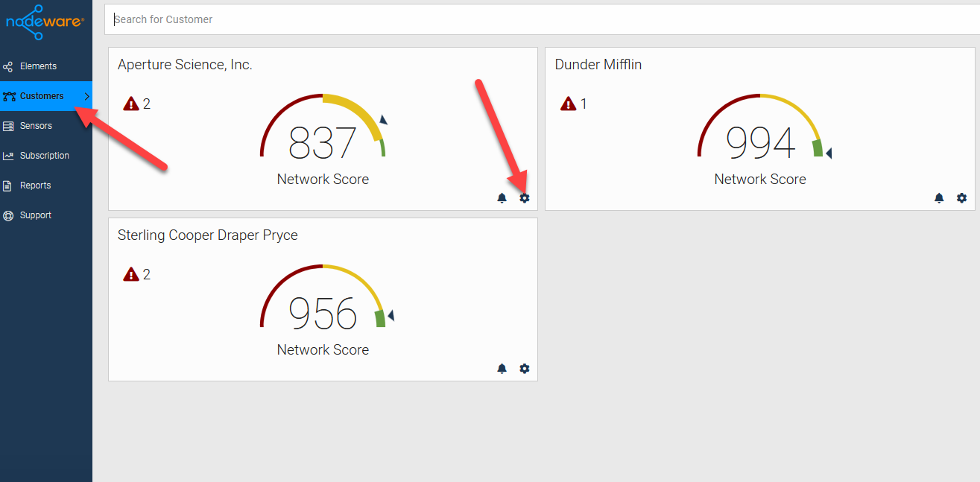Screen dimensions: 980x482
Task: Click Sterling Cooper Draper Pryce bell icon
Action: pyautogui.click(x=502, y=369)
